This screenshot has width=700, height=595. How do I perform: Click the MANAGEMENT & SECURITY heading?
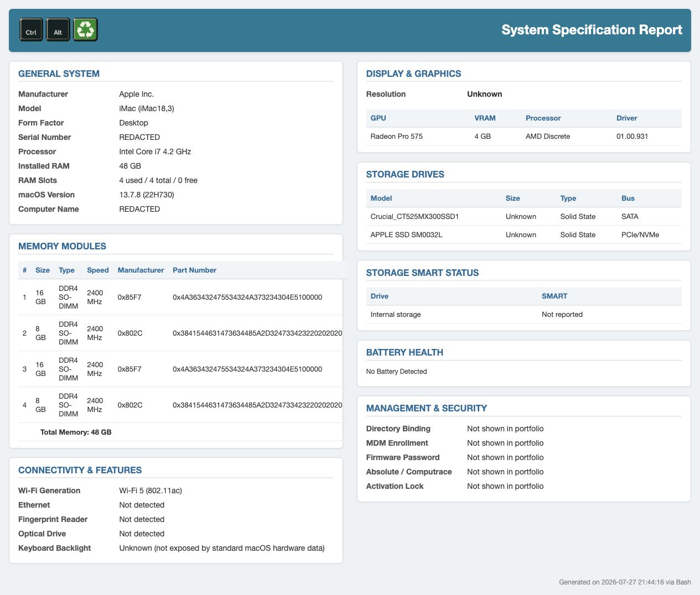point(427,408)
